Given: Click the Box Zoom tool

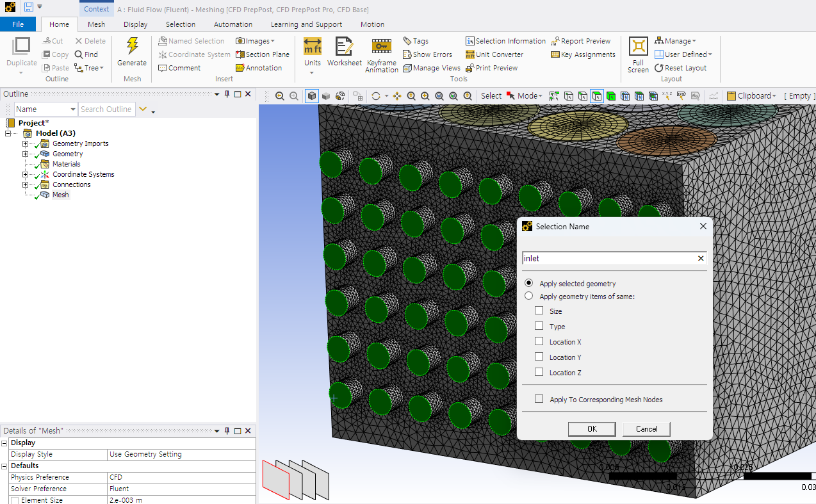Looking at the screenshot, I should click(425, 96).
